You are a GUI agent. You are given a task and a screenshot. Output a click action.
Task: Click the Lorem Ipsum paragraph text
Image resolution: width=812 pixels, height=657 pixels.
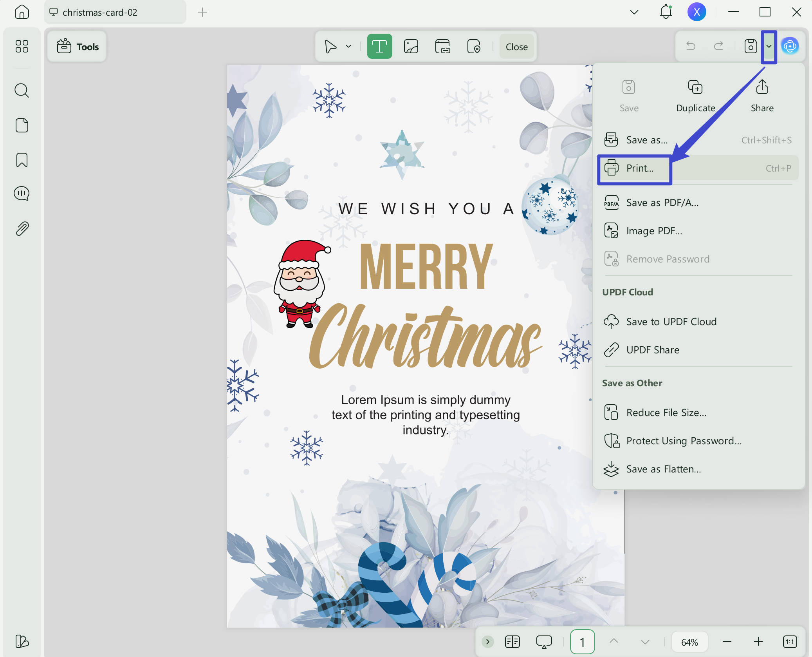(x=426, y=415)
